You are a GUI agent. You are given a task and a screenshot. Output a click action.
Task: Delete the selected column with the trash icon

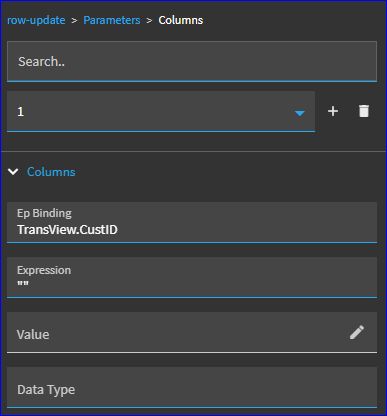click(364, 111)
